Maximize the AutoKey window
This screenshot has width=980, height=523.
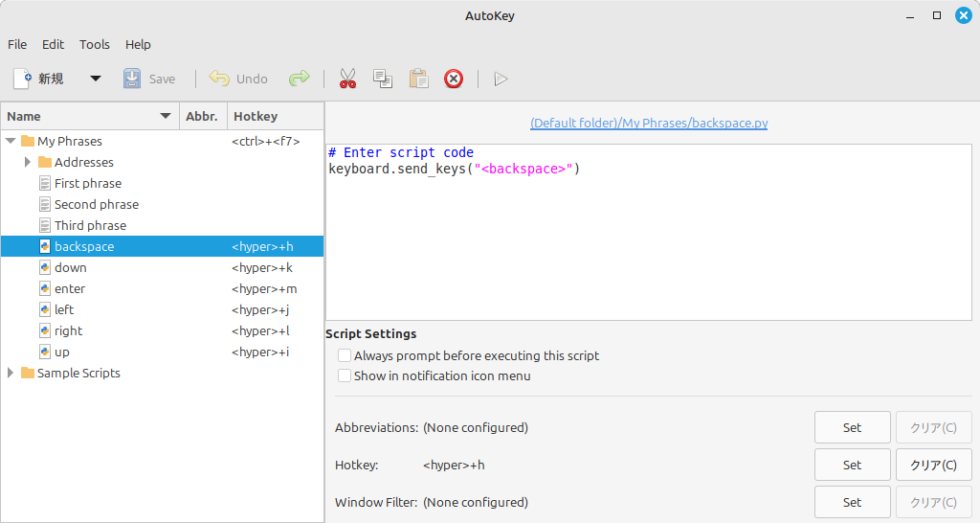937,15
